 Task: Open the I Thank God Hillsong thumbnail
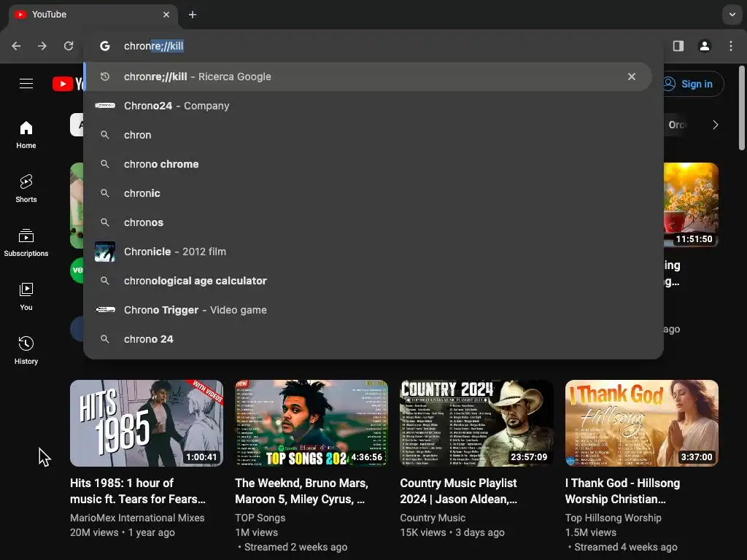[x=642, y=423]
